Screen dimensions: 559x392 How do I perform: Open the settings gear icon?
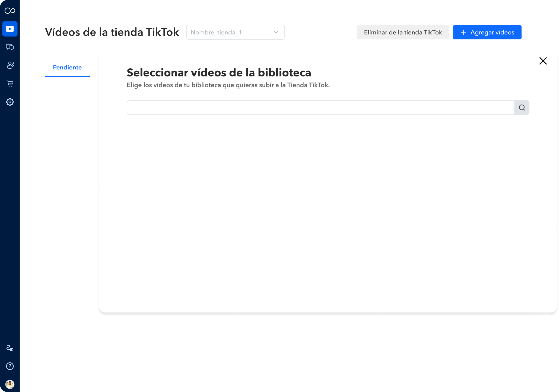coord(10,102)
